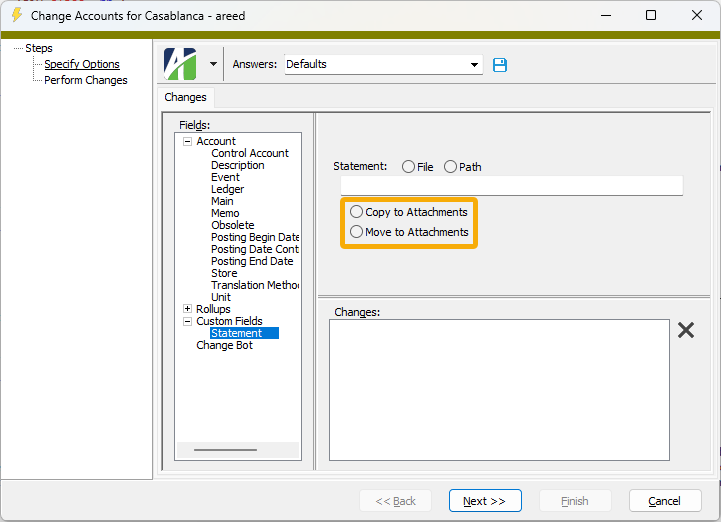Open the Specify Options step
This screenshot has width=721, height=522.
(82, 64)
